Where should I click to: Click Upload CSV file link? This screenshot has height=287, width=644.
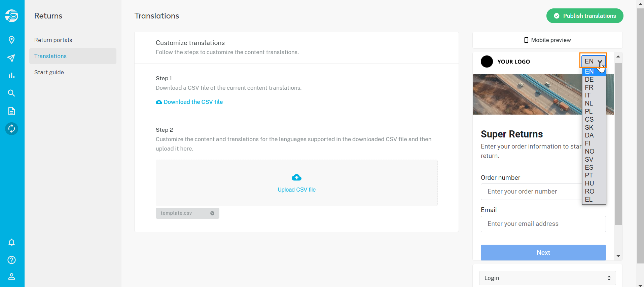pyautogui.click(x=296, y=190)
